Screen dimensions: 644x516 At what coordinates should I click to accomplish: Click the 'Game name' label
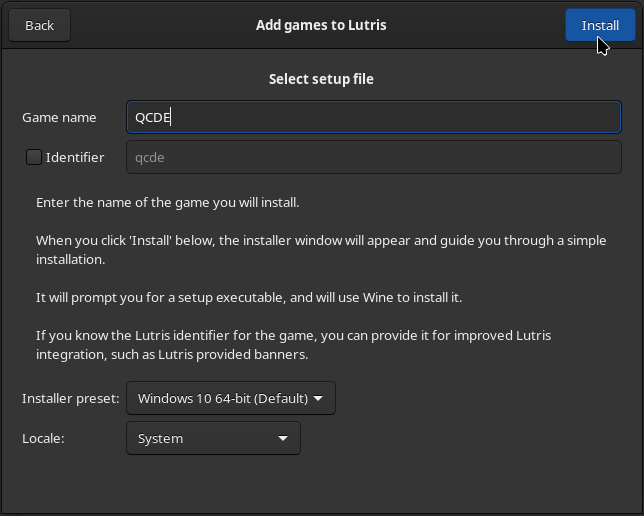(x=59, y=117)
